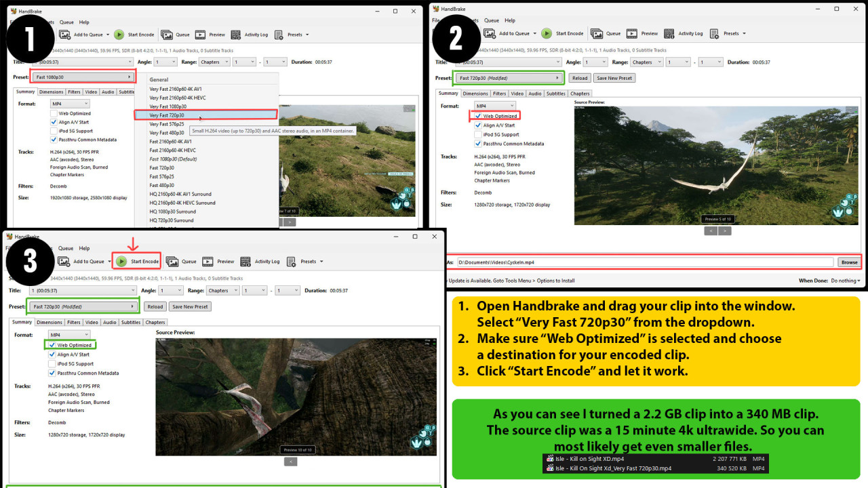Image resolution: width=868 pixels, height=488 pixels.
Task: Open Title dropdown in bottom-left window
Action: click(x=81, y=290)
